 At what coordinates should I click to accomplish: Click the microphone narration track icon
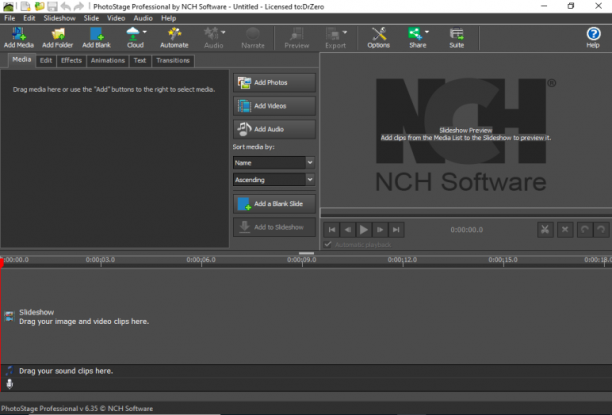[10, 384]
